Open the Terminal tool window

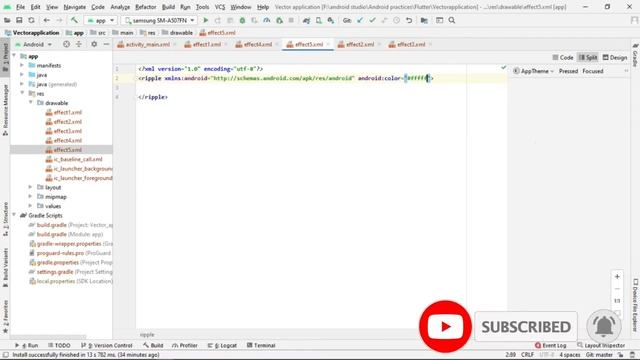point(261,345)
